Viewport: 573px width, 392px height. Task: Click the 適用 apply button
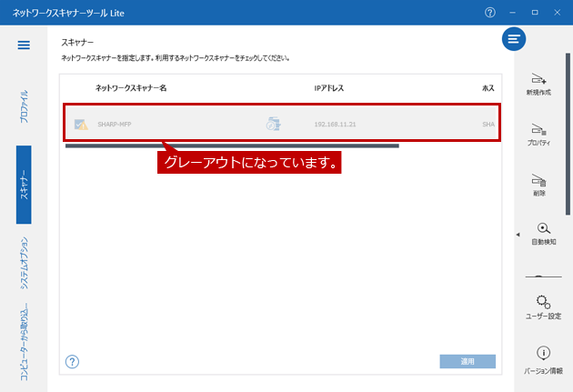click(467, 361)
